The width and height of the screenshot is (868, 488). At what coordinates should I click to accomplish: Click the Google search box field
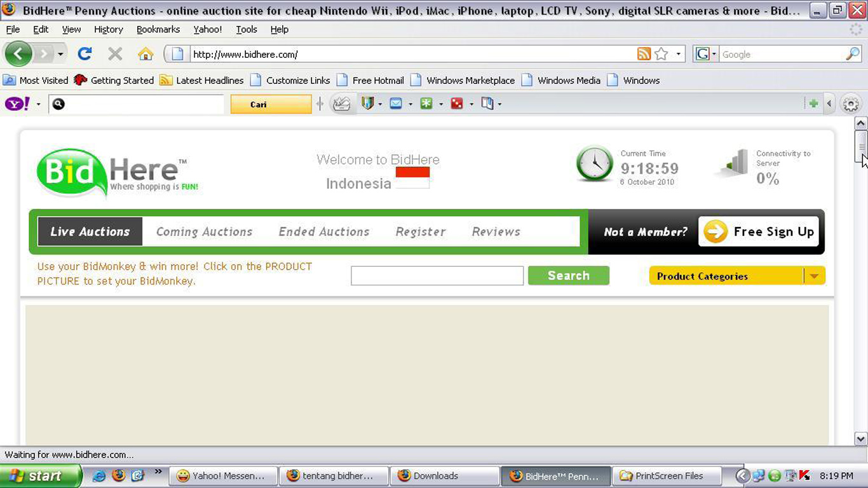(x=783, y=55)
